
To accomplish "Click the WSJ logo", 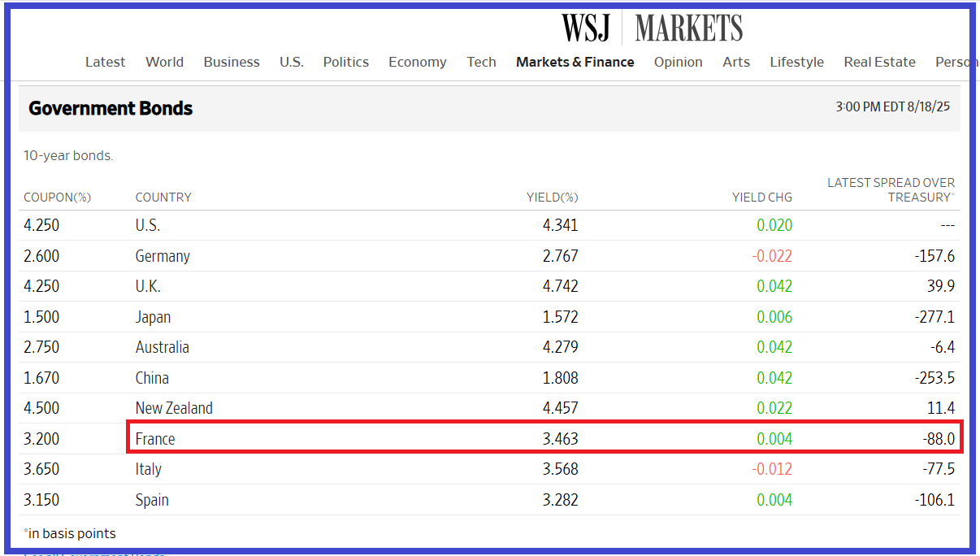I will (586, 28).
